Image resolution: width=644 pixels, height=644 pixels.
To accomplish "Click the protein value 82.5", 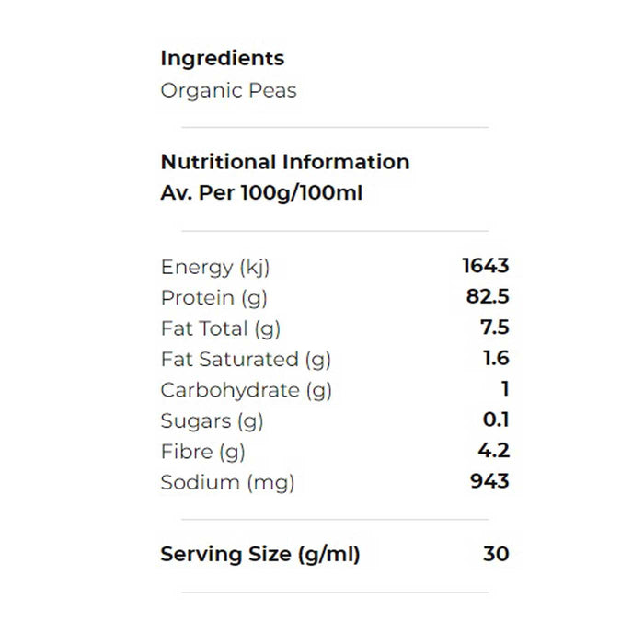I will (x=488, y=297).
